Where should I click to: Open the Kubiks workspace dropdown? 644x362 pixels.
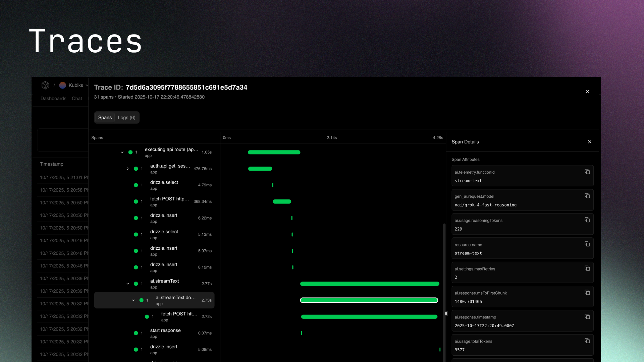coord(87,85)
